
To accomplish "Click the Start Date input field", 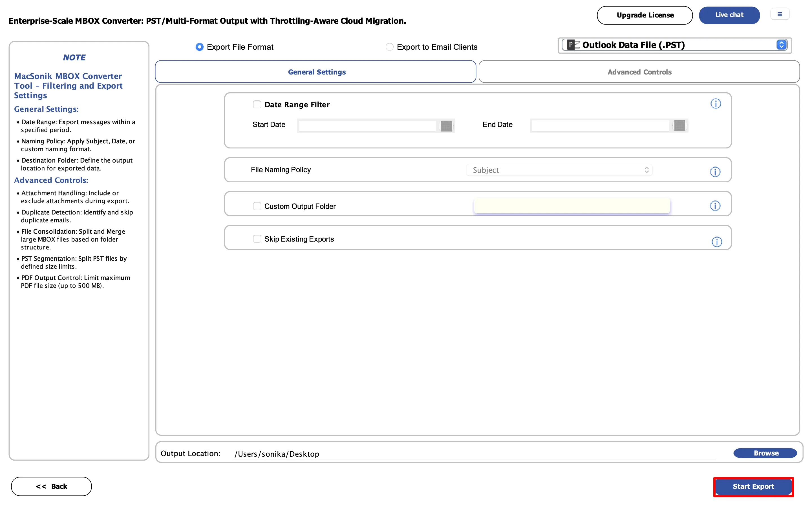I will (x=367, y=126).
